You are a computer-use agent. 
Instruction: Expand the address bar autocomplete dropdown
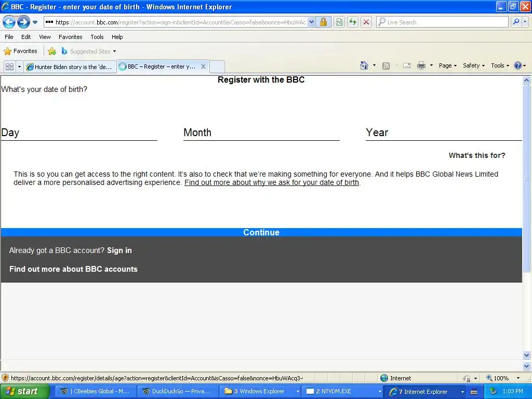tap(311, 22)
